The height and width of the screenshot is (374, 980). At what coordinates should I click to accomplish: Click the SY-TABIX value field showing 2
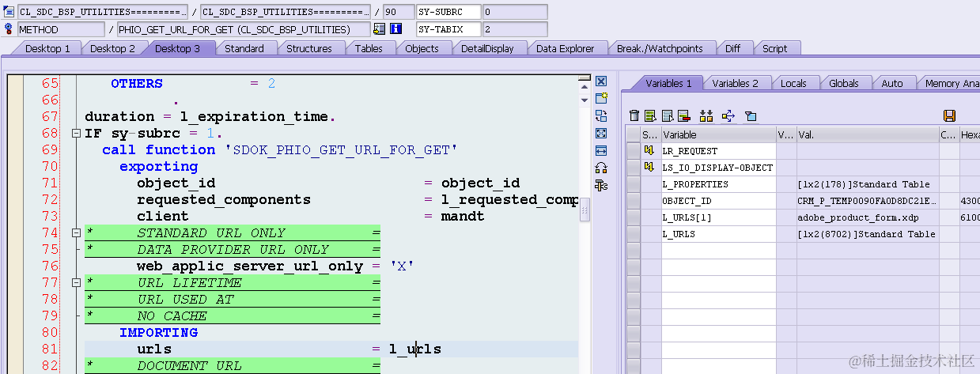515,29
